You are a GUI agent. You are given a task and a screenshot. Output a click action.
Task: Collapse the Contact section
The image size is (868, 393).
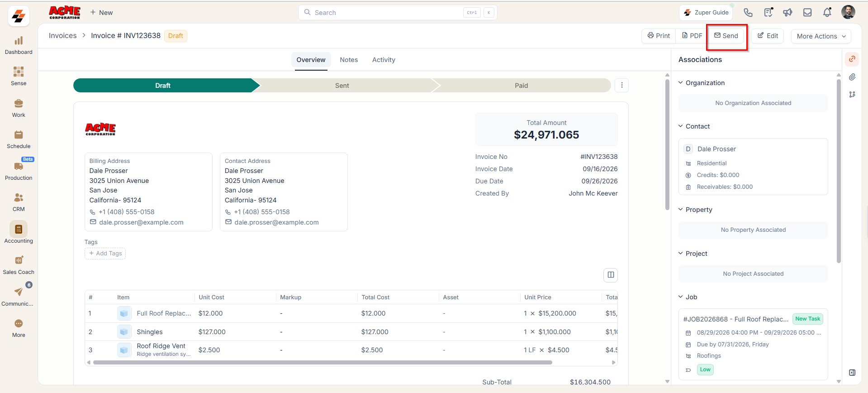(680, 126)
